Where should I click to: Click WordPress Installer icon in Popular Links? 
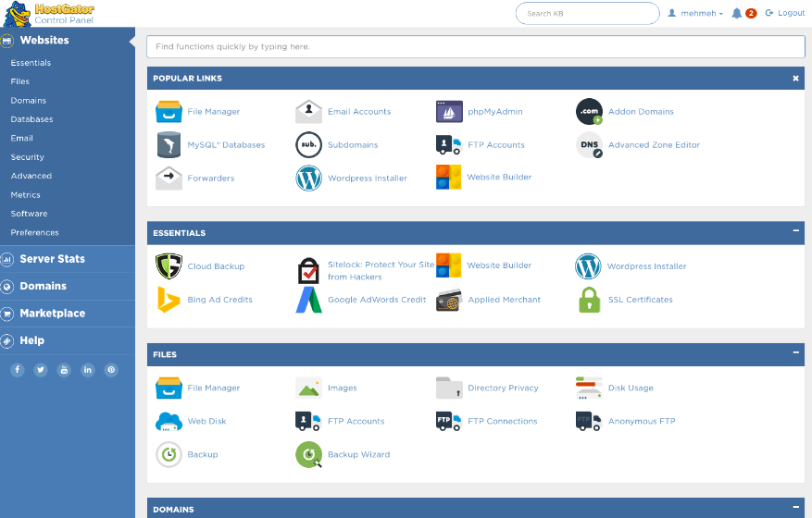(x=308, y=178)
